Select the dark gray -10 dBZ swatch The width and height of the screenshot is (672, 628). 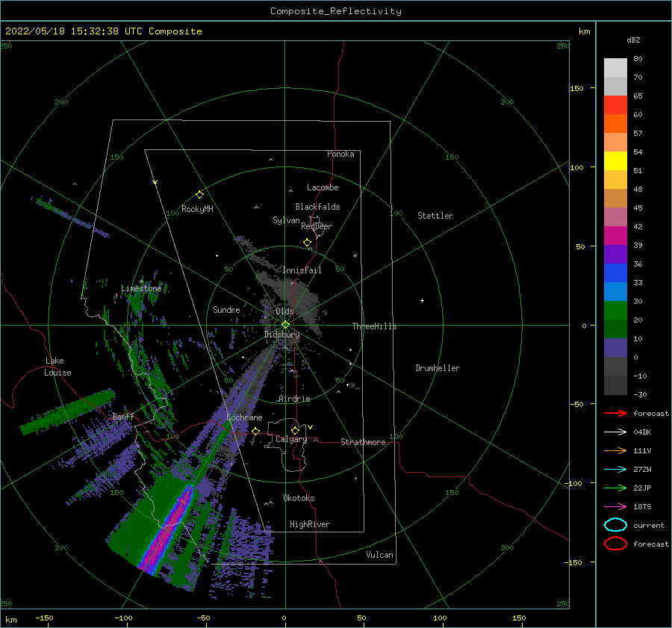[615, 385]
